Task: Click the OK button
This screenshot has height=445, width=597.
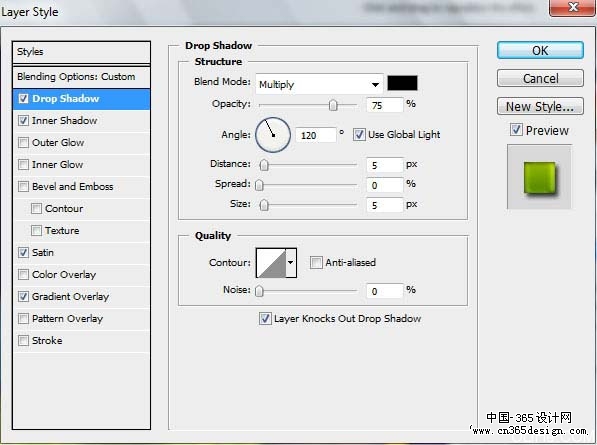Action: (x=540, y=50)
